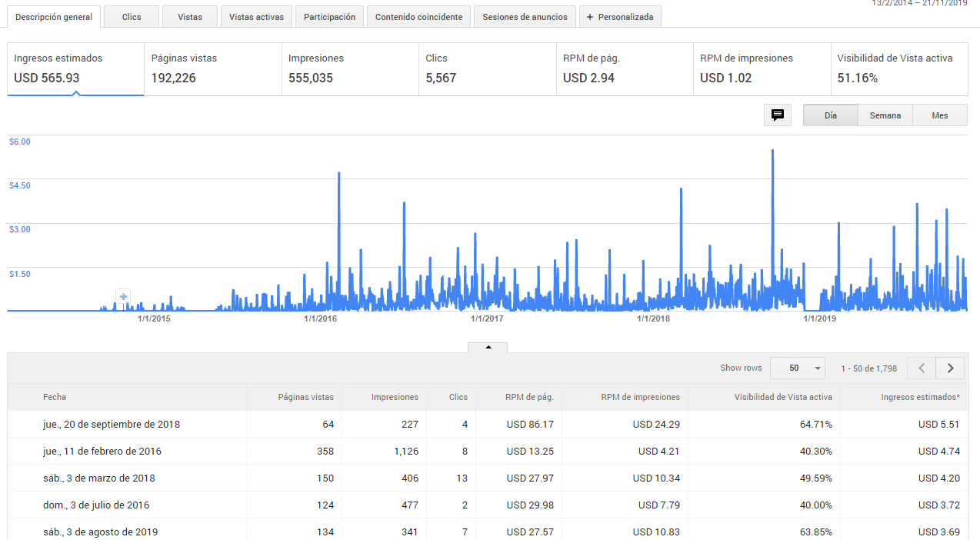Viewport: 980px width, 540px height.
Task: Click the plus annotation marker on chart
Action: point(123,296)
